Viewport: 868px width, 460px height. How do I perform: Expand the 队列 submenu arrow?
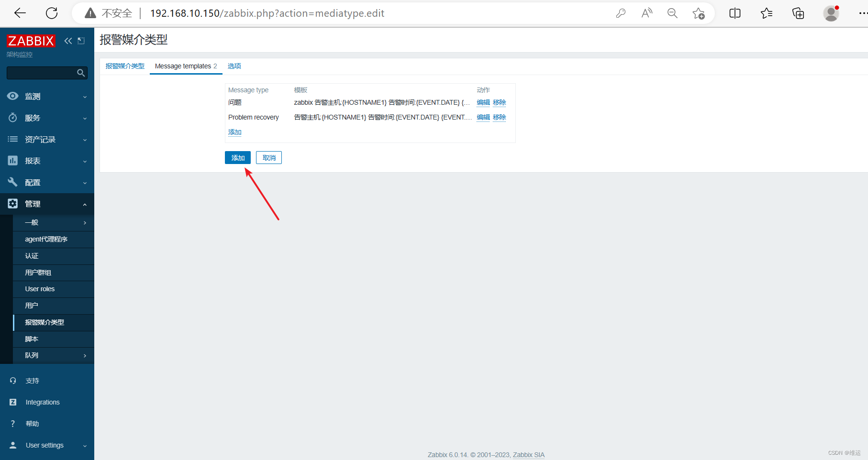tap(85, 356)
